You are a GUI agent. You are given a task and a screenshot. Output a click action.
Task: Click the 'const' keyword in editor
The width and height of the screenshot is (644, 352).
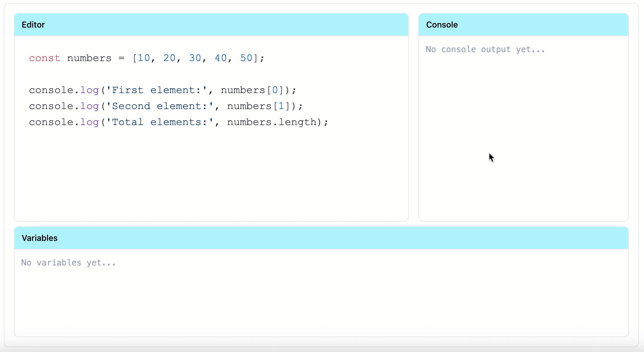tap(45, 58)
